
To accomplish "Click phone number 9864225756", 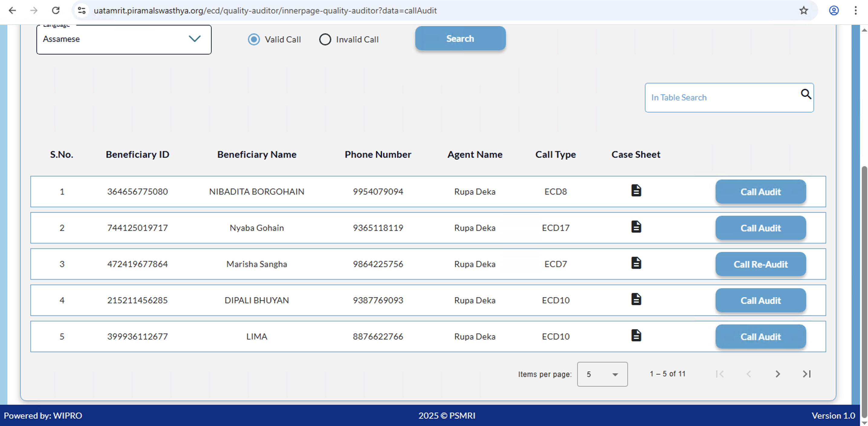I will click(x=378, y=264).
